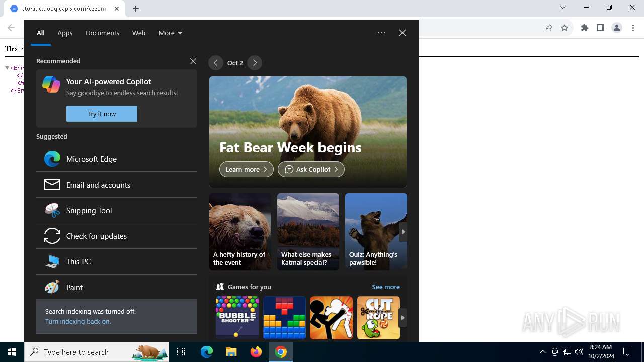Open the block puzzle game tile
Viewport: 644px width, 362px height.
284,318
